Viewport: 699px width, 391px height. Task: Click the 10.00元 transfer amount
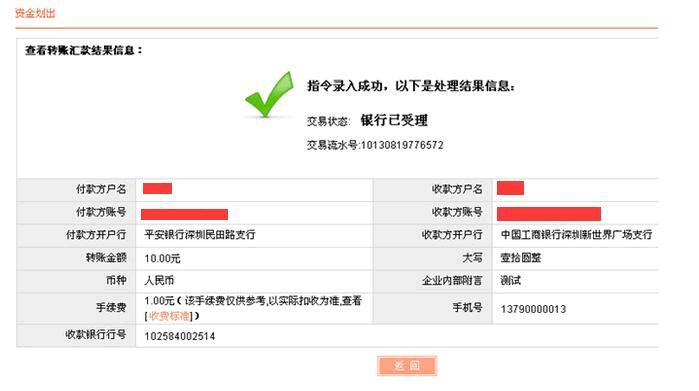pyautogui.click(x=162, y=258)
